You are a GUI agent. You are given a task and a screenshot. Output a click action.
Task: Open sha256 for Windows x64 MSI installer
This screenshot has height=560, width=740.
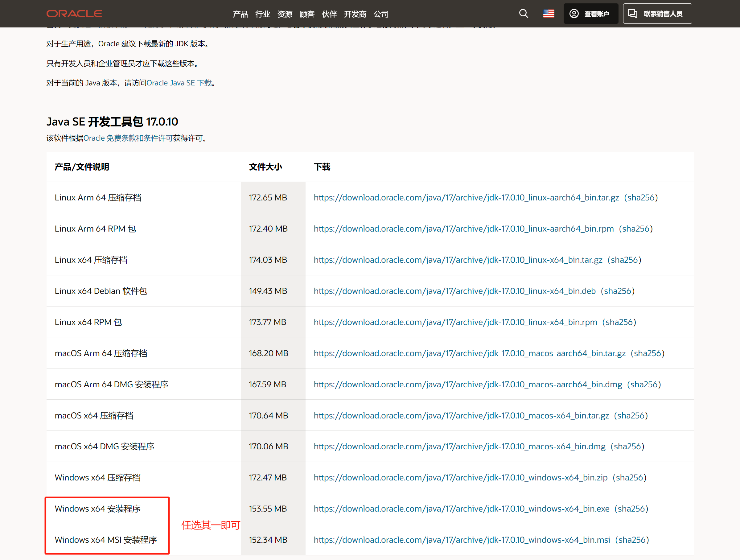(x=631, y=540)
